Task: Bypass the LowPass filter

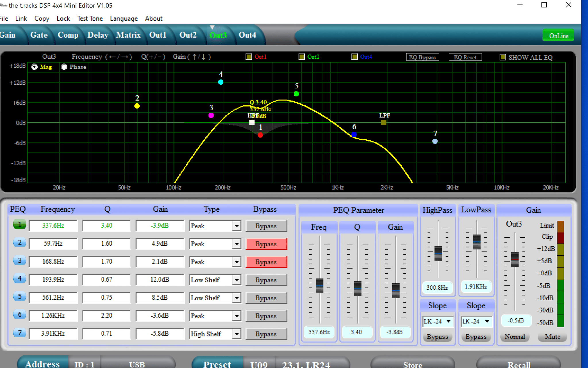Action: [x=476, y=337]
